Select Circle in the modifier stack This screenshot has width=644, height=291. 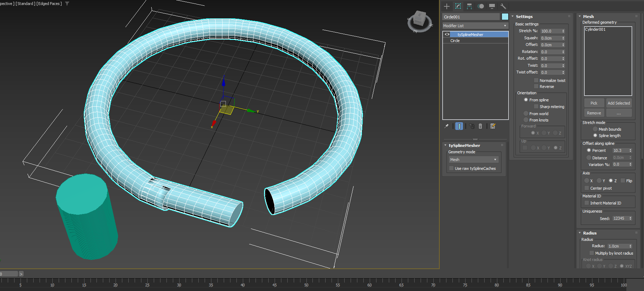pyautogui.click(x=455, y=41)
